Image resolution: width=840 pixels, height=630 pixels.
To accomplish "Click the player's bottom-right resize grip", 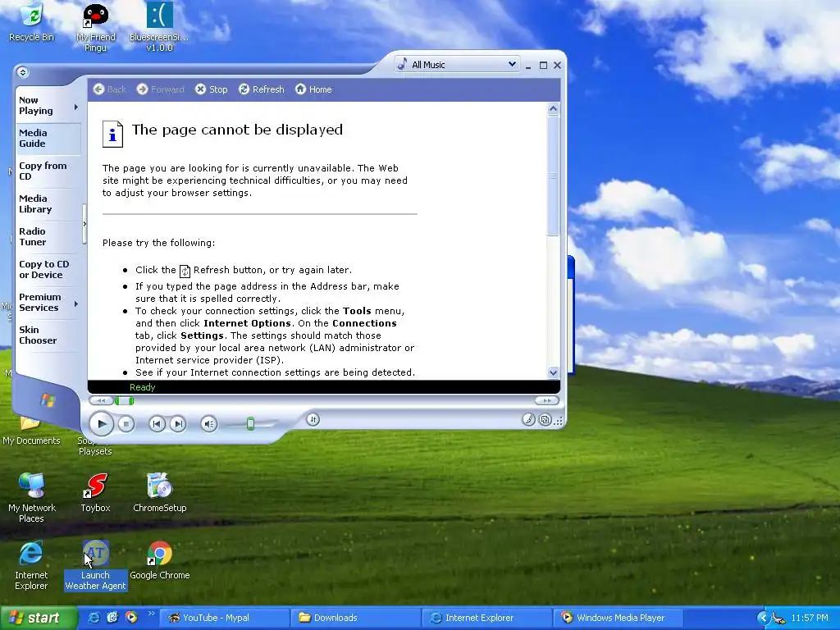I will click(x=559, y=421).
